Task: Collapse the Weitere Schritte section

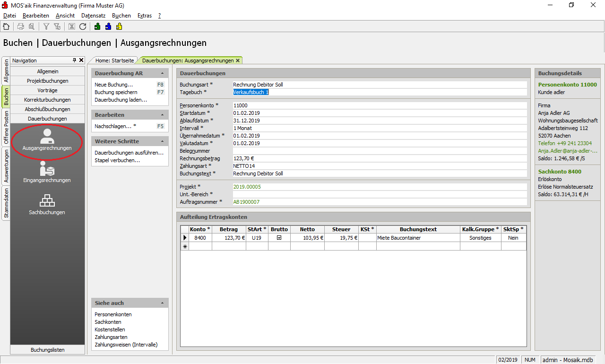Action: tap(162, 141)
